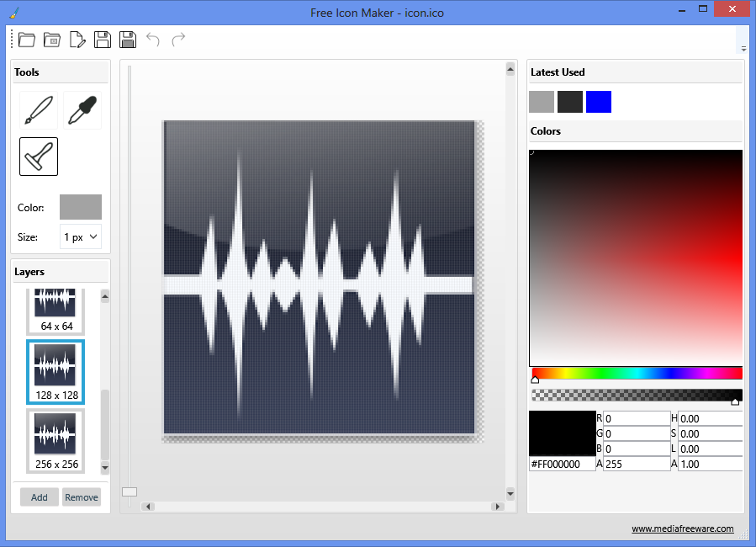Select the Pen drawing tool
Screen dimensions: 756x547
click(x=37, y=110)
